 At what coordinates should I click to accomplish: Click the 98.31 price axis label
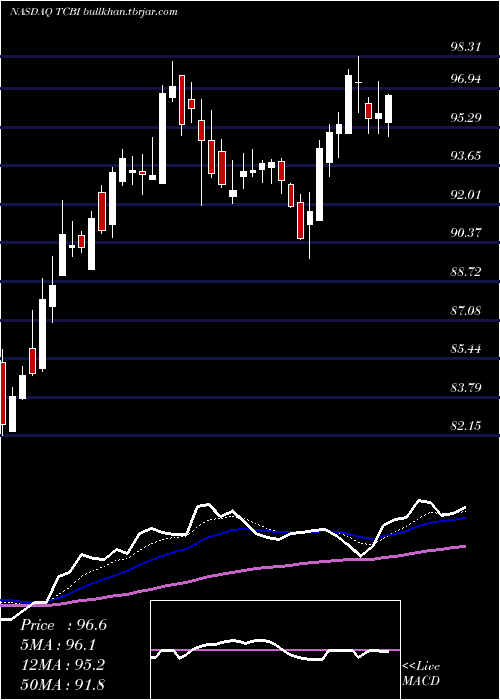(466, 47)
